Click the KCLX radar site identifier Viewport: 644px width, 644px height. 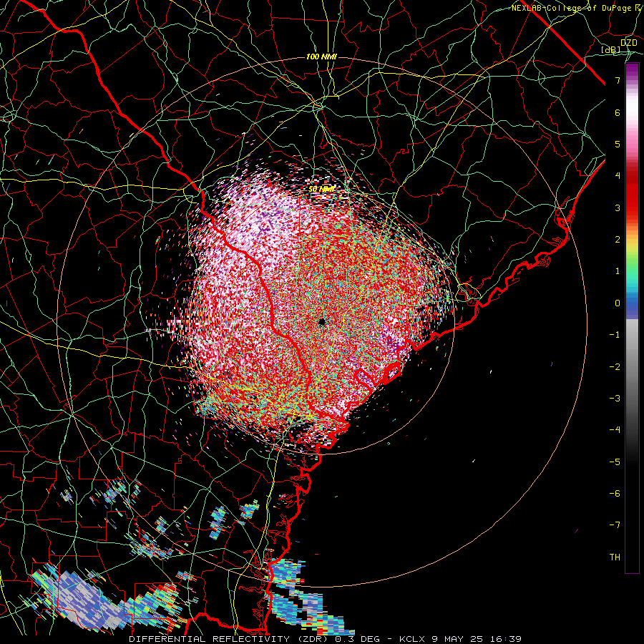(x=414, y=639)
